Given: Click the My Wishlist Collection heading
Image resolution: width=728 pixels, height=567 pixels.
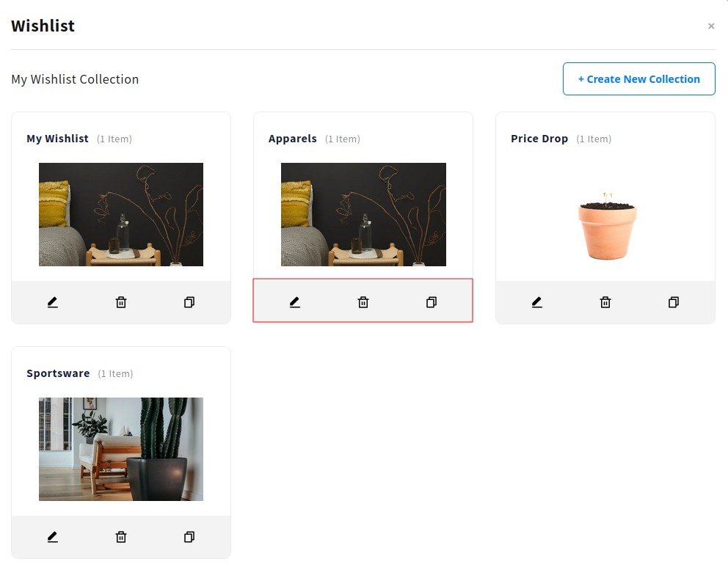Looking at the screenshot, I should [x=75, y=79].
